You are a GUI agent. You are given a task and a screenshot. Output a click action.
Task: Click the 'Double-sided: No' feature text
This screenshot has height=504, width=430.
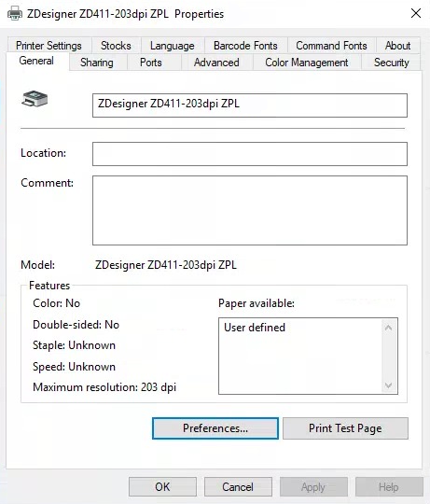76,325
